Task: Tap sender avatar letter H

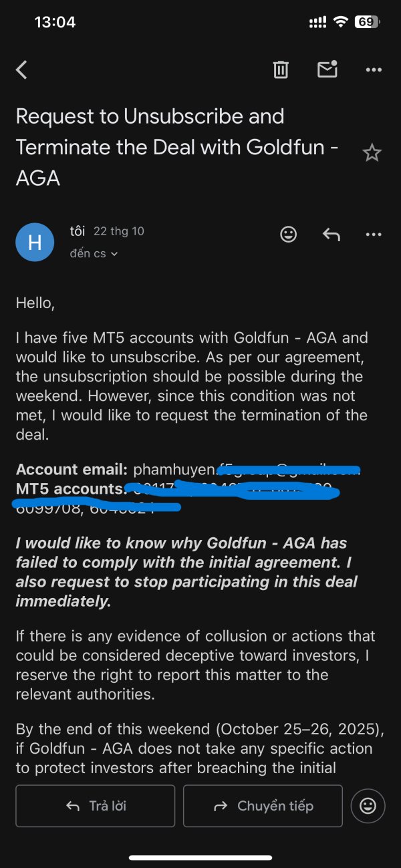Action: [x=35, y=242]
